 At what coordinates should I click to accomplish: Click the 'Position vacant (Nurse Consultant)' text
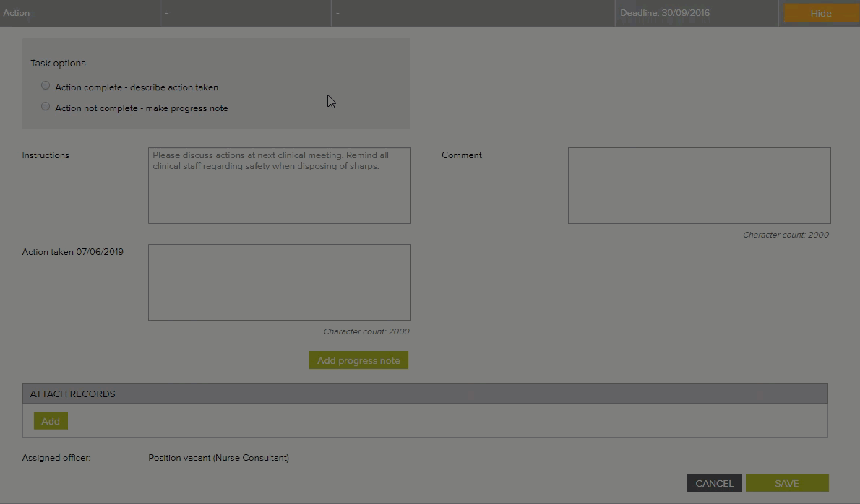coord(218,458)
